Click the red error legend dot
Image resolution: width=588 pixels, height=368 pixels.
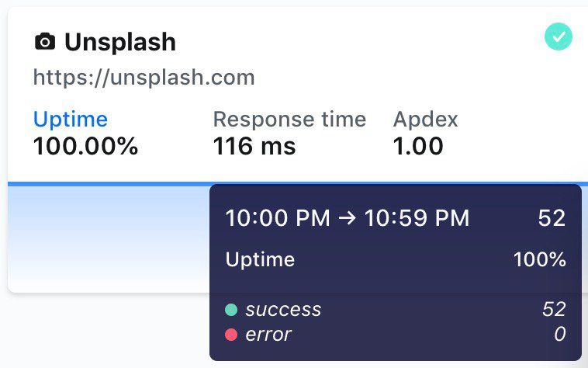[x=231, y=335]
